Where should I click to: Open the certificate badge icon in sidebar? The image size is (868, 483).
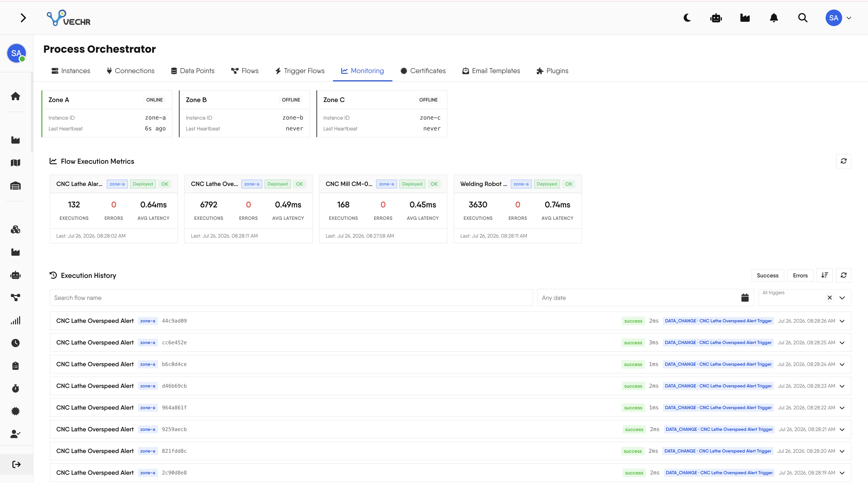[16, 411]
